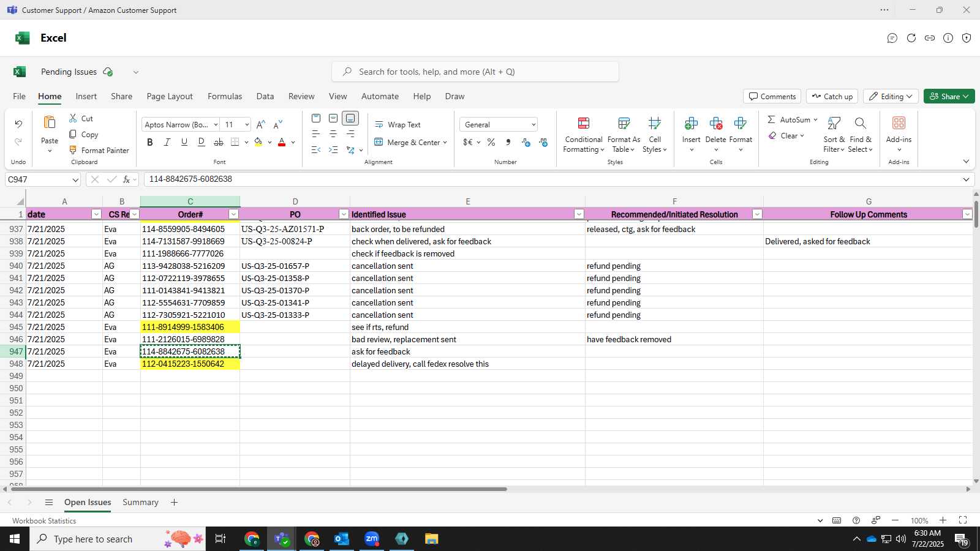Open the Follow Up Comments filter dropdown
The width and height of the screenshot is (980, 551).
pos(967,214)
